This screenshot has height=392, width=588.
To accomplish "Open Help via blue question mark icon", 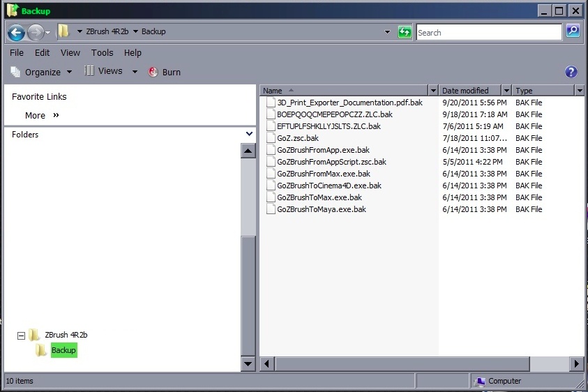I will [571, 72].
